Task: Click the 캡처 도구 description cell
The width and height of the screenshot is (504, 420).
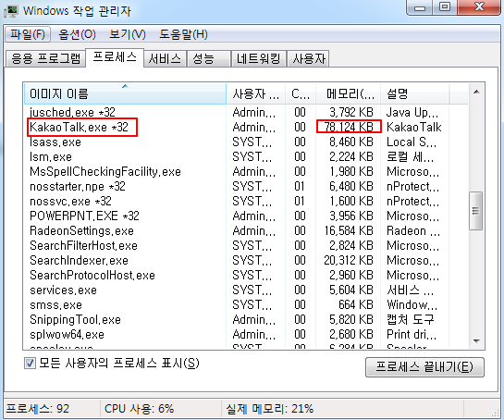Action: [411, 319]
